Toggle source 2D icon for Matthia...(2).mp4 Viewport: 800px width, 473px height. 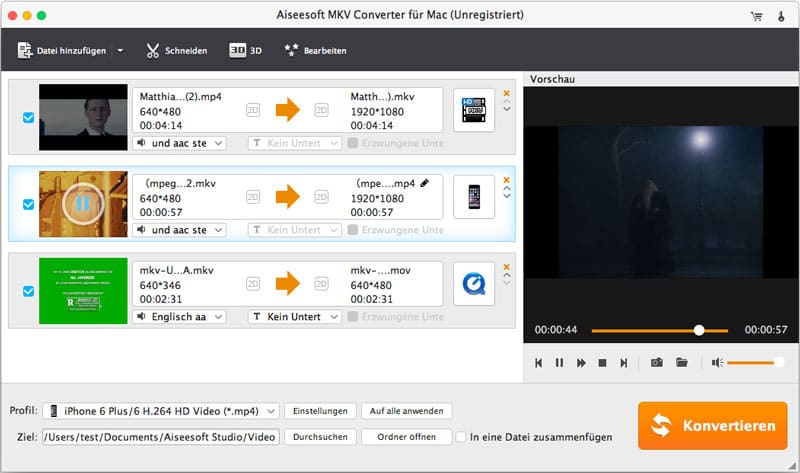pyautogui.click(x=253, y=110)
